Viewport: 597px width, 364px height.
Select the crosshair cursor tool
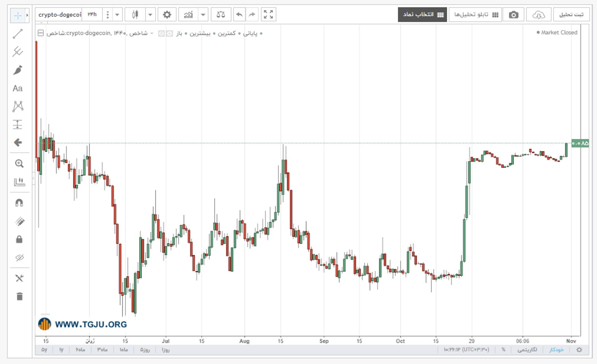point(17,15)
